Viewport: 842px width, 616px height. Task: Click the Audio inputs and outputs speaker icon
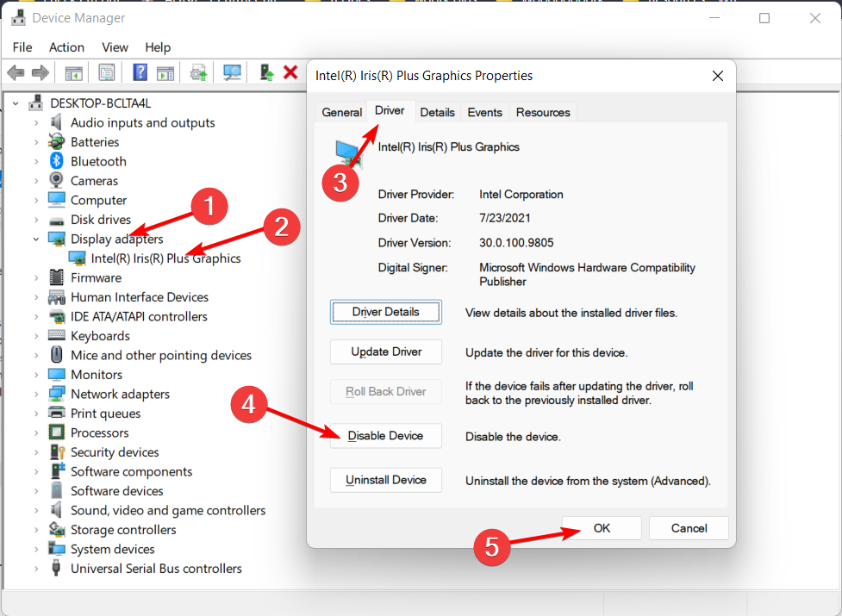[56, 122]
